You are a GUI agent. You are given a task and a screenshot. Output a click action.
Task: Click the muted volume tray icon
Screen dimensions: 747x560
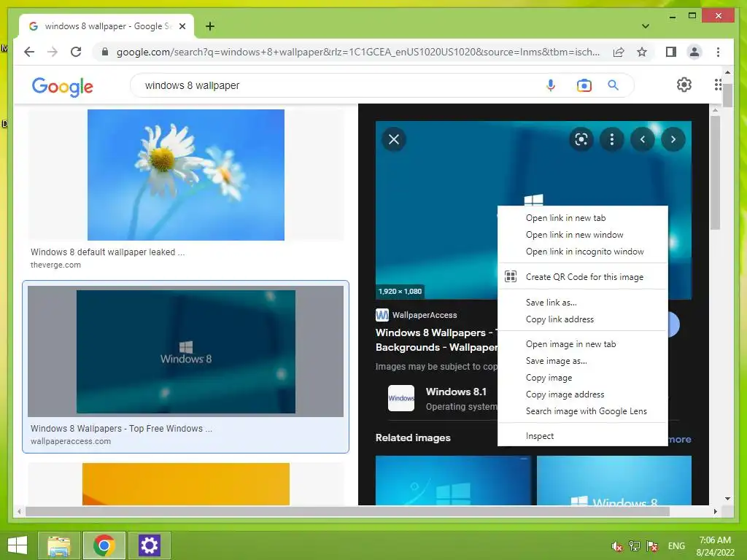point(617,545)
